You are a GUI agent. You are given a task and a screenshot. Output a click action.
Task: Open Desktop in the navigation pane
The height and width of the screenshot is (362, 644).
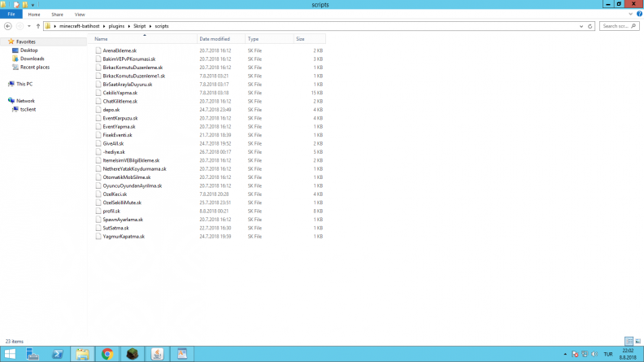tap(28, 50)
